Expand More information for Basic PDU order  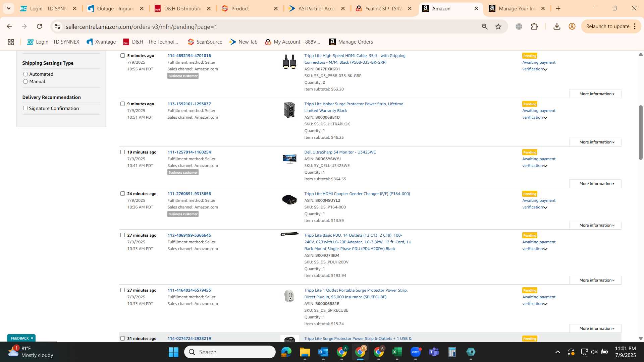tap(595, 280)
